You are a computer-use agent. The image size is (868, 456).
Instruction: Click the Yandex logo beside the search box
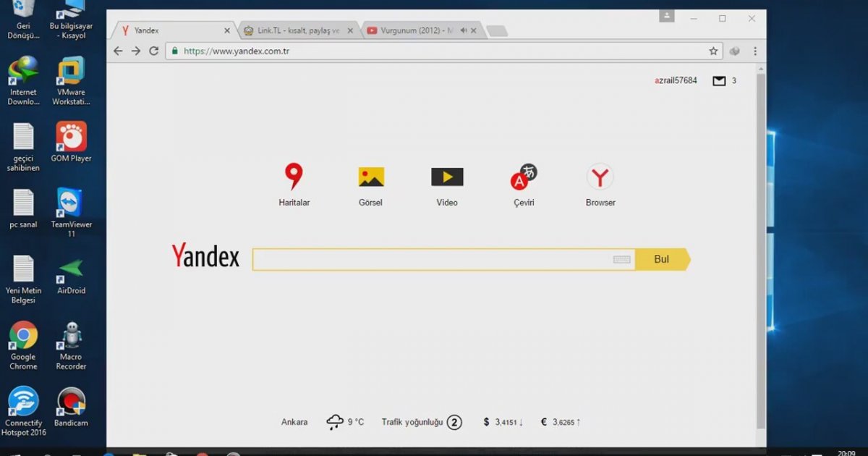click(205, 256)
